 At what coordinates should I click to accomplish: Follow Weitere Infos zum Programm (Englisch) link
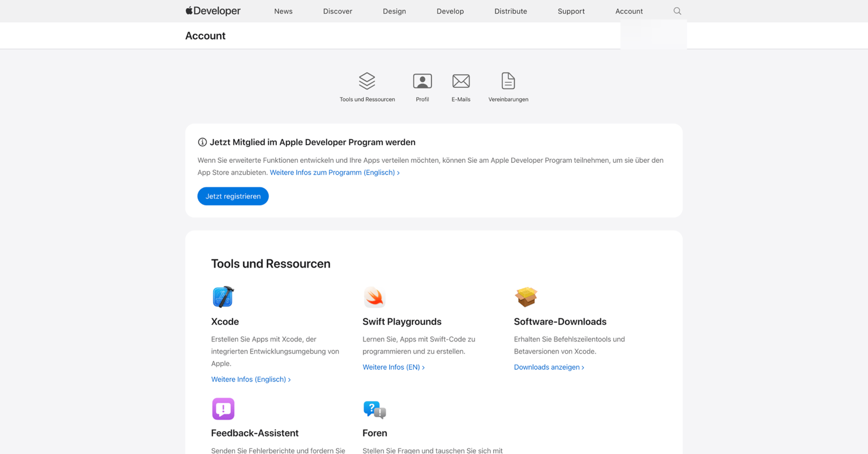(x=335, y=172)
